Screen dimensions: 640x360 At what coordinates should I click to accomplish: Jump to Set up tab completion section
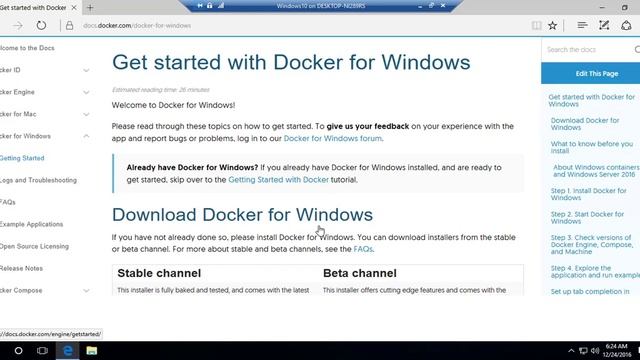[590, 291]
